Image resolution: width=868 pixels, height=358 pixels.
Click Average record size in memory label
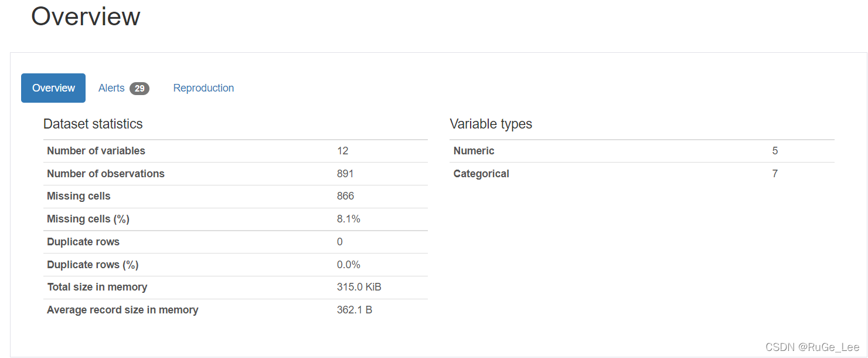pos(122,310)
